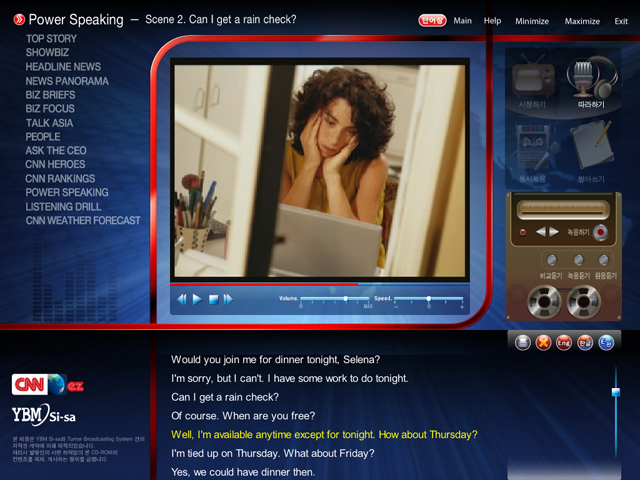Open the Main menu
The image size is (640, 480).
click(462, 20)
